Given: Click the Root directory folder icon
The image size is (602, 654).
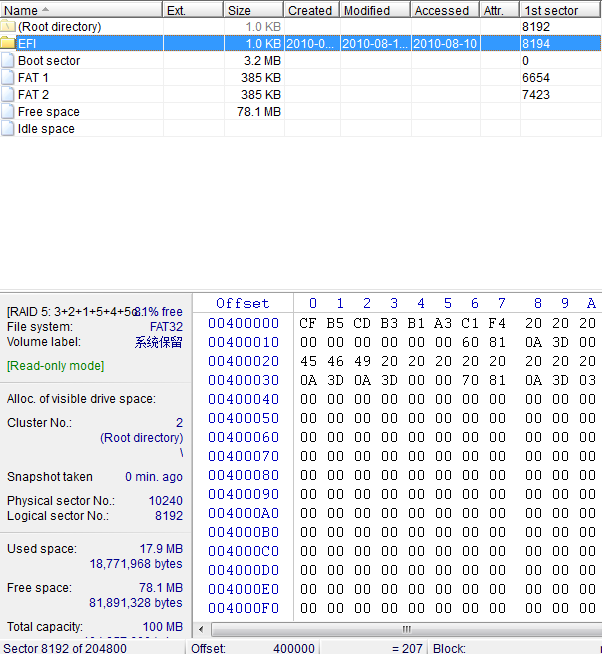Looking at the screenshot, I should [8, 26].
